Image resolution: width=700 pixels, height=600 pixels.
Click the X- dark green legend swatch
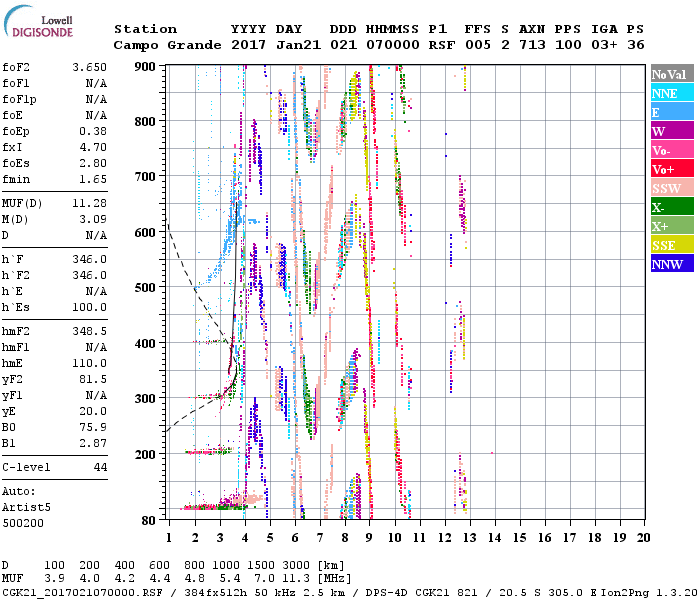pyautogui.click(x=671, y=207)
